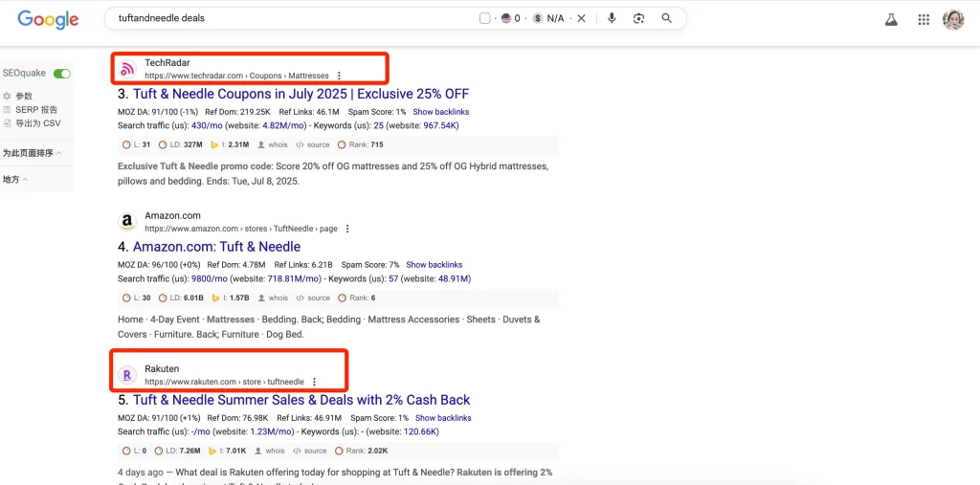Collapse the 地方 section
This screenshot has height=485, width=980.
pyautogui.click(x=15, y=180)
